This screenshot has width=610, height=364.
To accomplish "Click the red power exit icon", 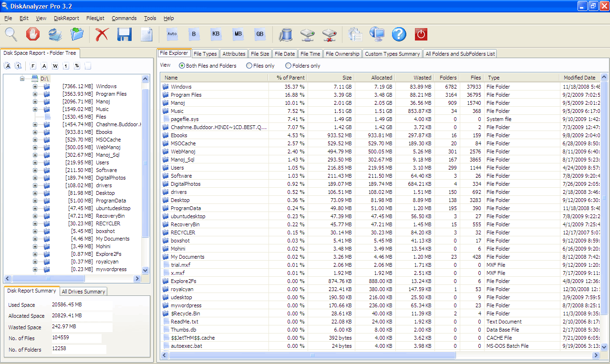I will (421, 34).
